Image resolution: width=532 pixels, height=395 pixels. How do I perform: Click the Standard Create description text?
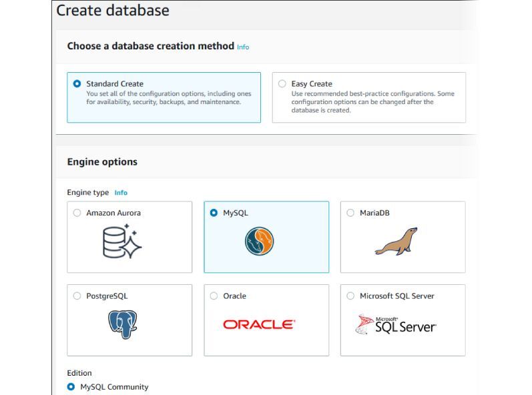pos(169,97)
